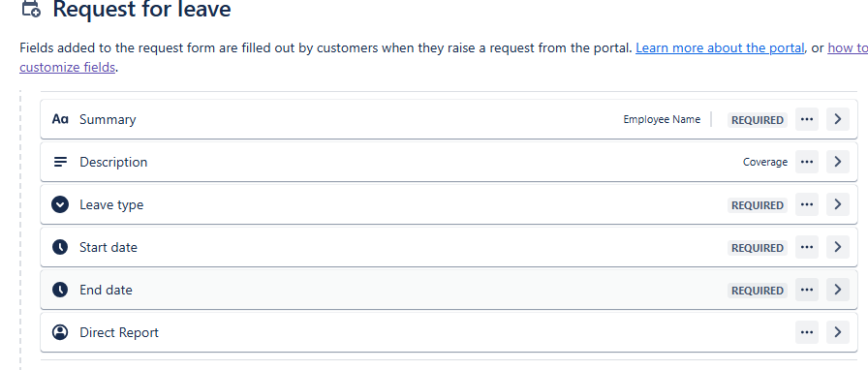The height and width of the screenshot is (370, 868).
Task: Open more options for Direct Report field
Action: pyautogui.click(x=807, y=332)
